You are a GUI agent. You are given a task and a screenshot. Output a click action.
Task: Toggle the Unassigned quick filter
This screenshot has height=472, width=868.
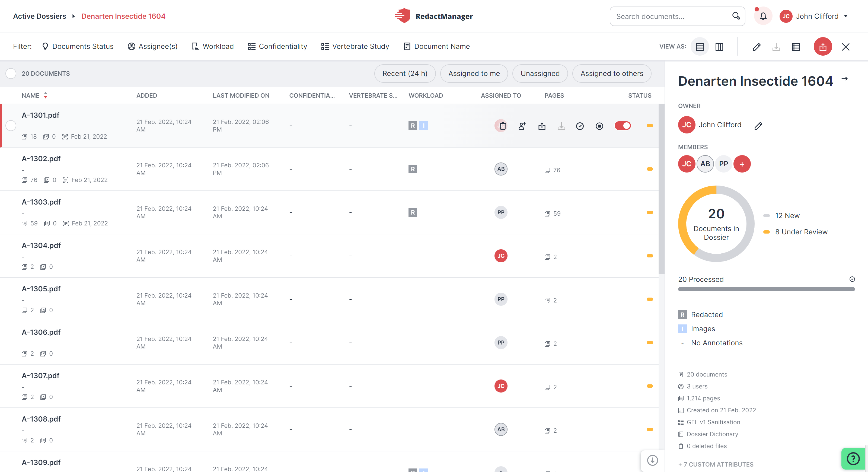[x=540, y=74]
